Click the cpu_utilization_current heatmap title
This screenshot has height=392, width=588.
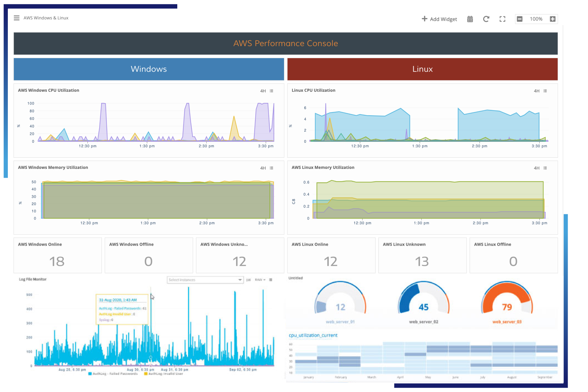click(x=313, y=335)
